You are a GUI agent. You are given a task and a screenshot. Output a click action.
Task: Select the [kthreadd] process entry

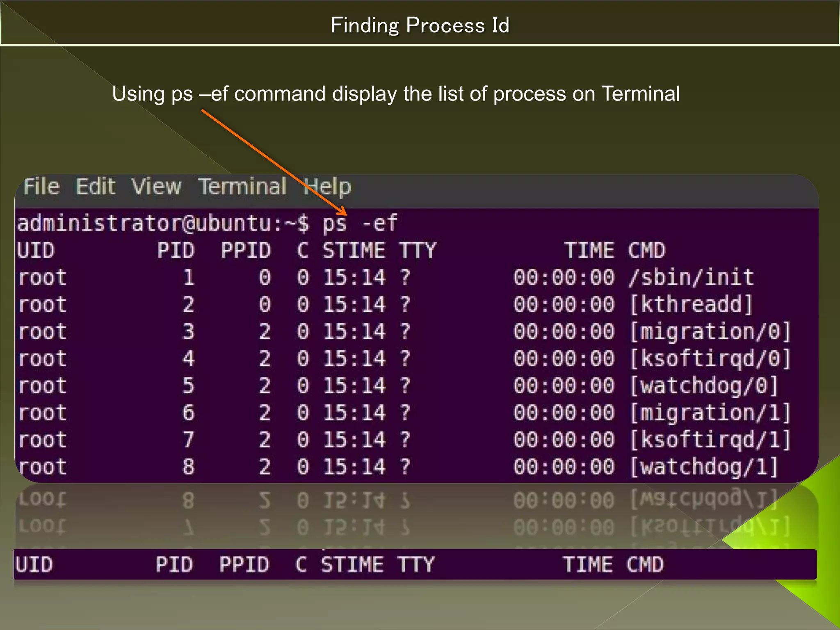coord(691,305)
